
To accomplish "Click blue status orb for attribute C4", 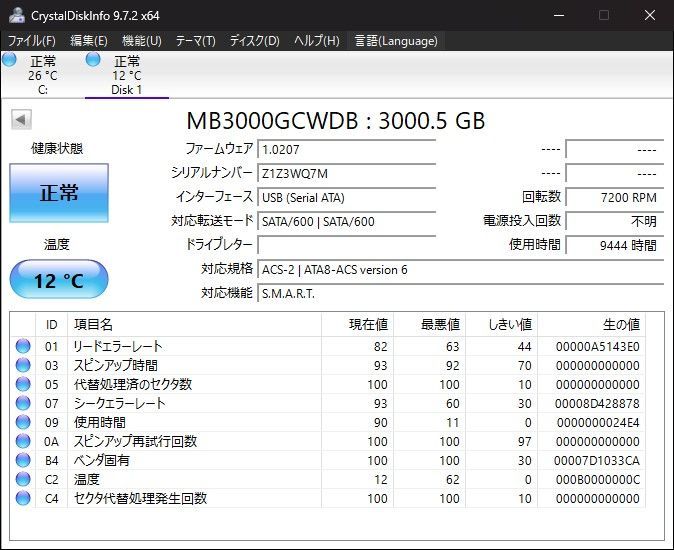I will pos(23,498).
